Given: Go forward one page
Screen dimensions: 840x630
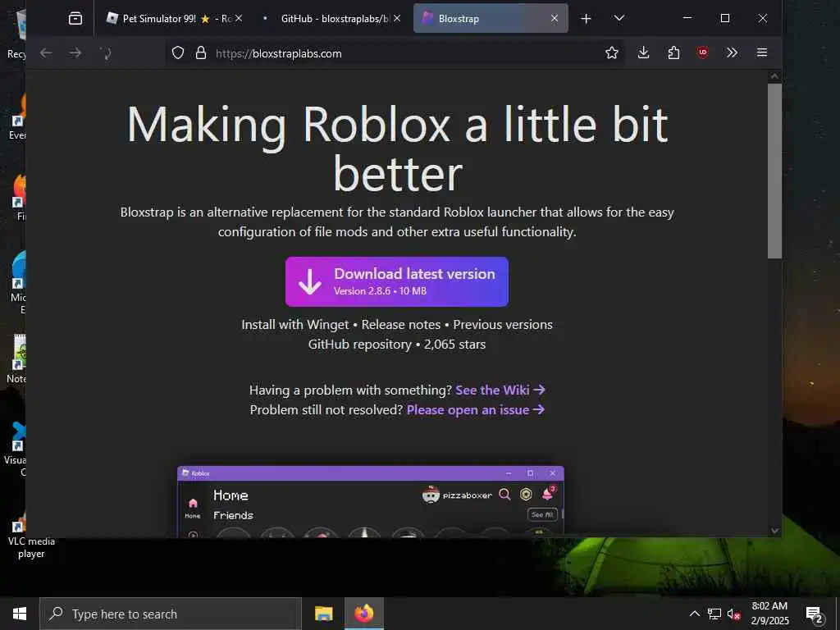Looking at the screenshot, I should click(75, 52).
